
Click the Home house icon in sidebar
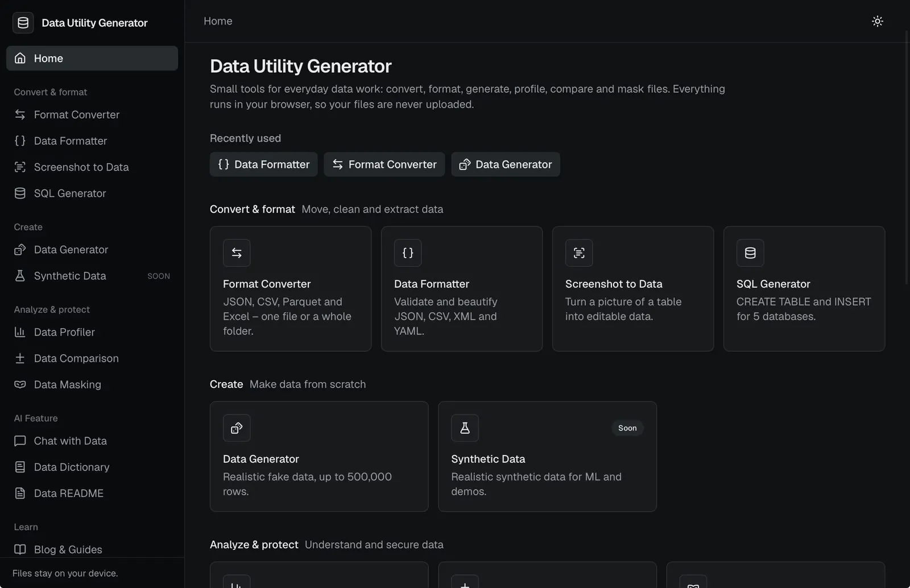20,58
